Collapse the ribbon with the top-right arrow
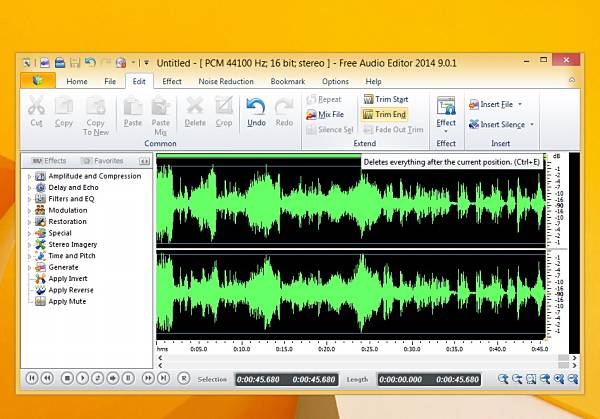The height and width of the screenshot is (419, 600). tap(572, 80)
